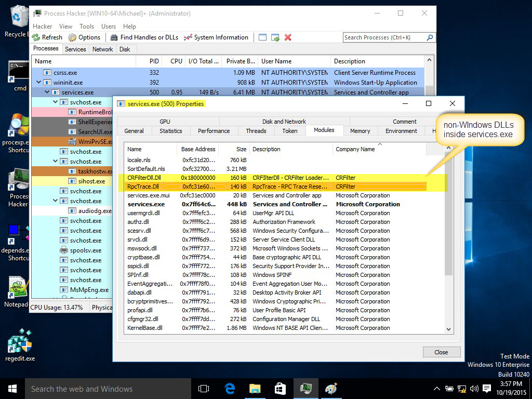Click the Search Processes input field

384,37
